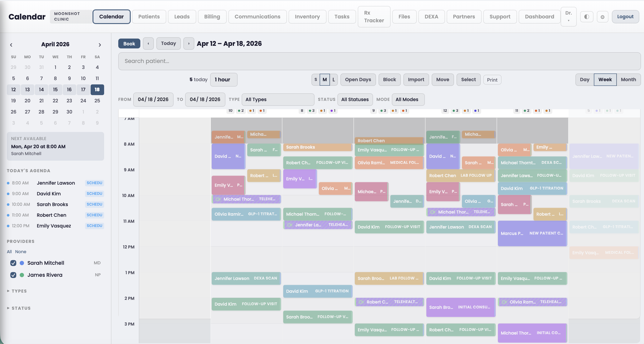This screenshot has width=644, height=344.
Task: Click the Book appointment button
Action: pos(129,43)
